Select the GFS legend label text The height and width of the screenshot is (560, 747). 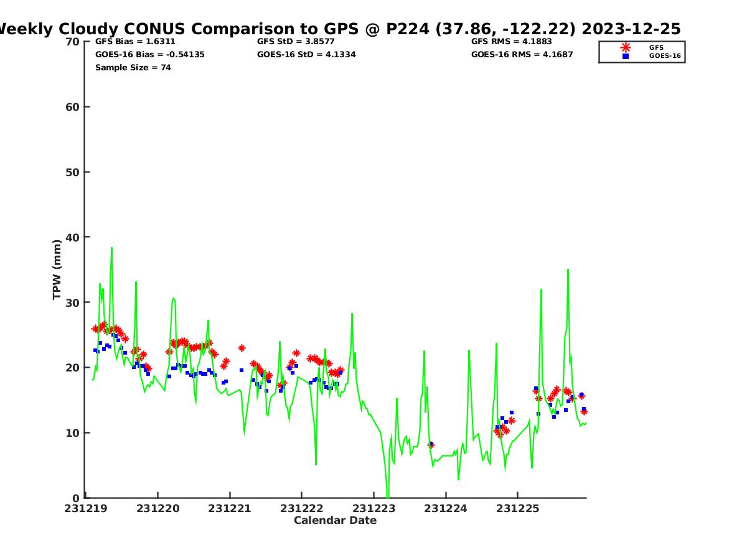(x=656, y=47)
